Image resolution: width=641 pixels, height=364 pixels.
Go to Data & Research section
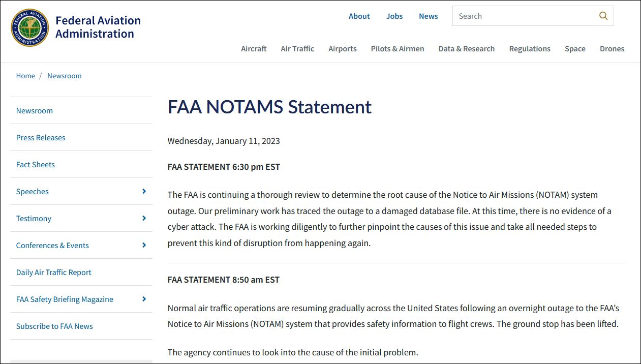pyautogui.click(x=467, y=49)
